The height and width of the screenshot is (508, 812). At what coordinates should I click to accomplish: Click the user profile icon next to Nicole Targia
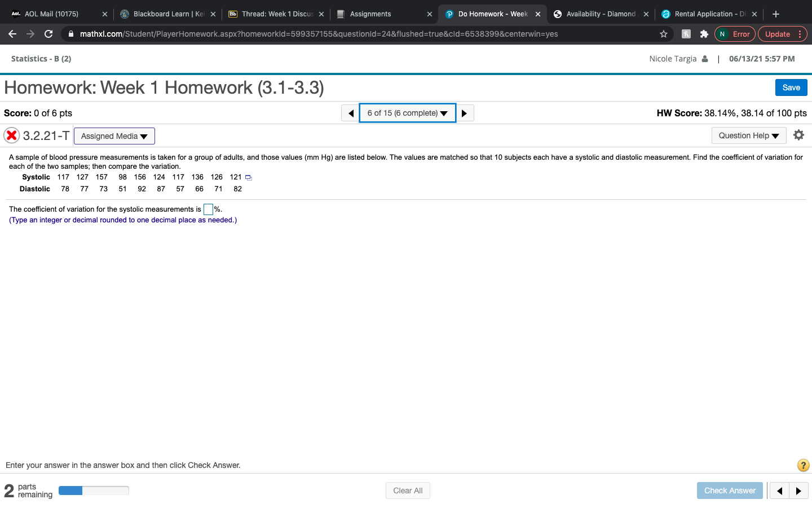(706, 58)
